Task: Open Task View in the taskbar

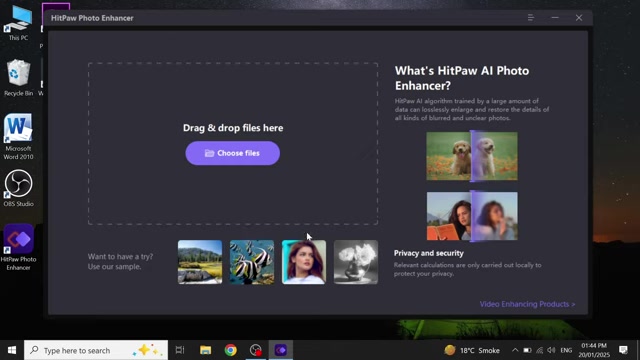Action: [180, 350]
